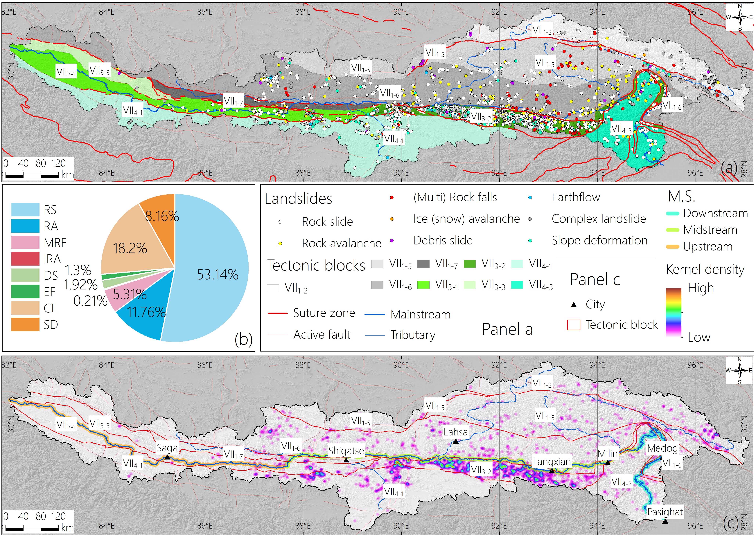Click the orange Ice avalanche legend dot
Screen dimensions: 756x537
[392, 219]
